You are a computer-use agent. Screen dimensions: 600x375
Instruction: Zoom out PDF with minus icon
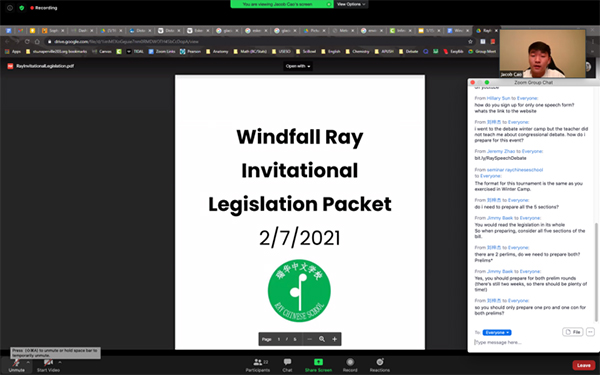click(310, 339)
